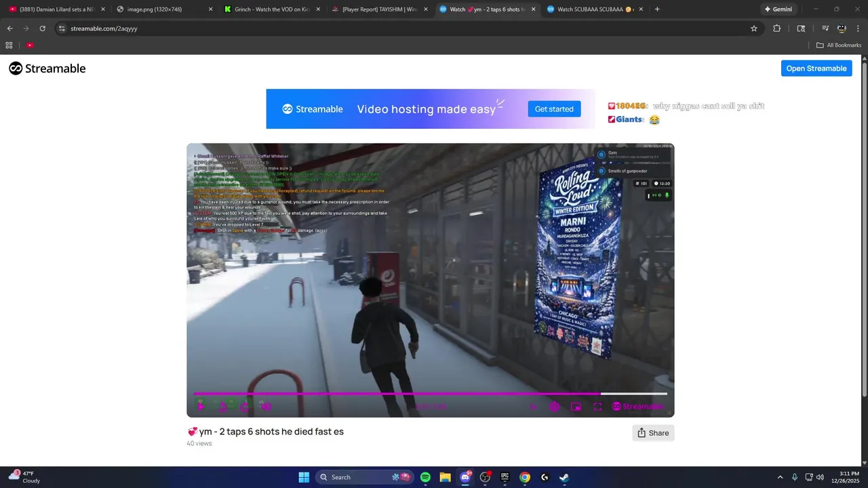This screenshot has width=868, height=488.
Task: Open the Streamable home logo at top left
Action: [47, 68]
